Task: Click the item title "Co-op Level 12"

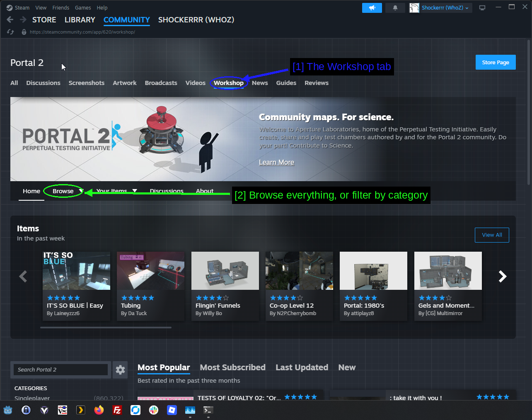Action: click(292, 306)
